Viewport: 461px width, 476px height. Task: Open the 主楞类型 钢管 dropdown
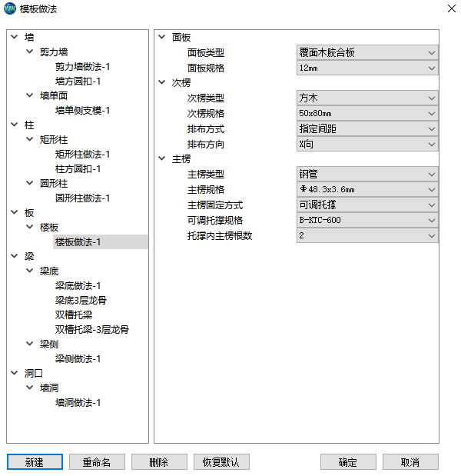tap(367, 175)
